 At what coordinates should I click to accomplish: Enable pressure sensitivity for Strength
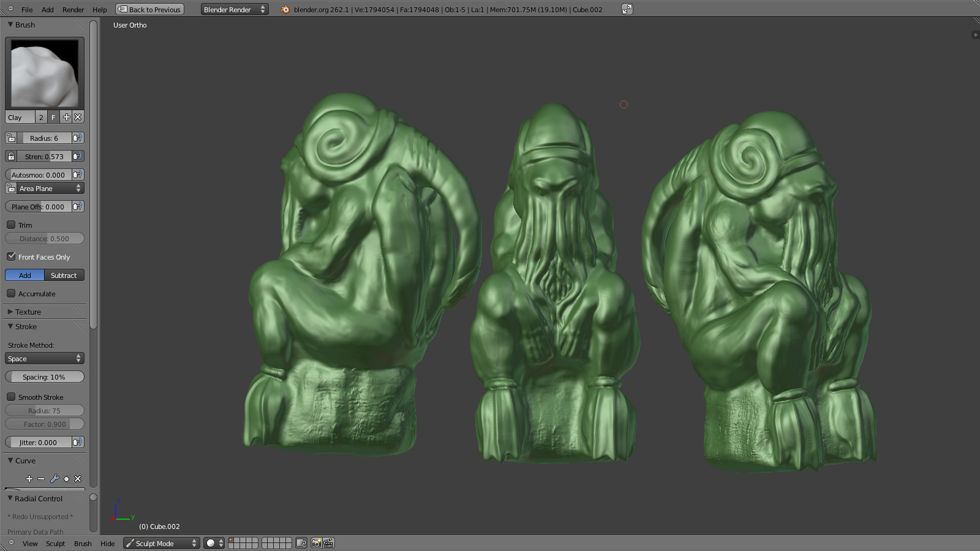[77, 157]
